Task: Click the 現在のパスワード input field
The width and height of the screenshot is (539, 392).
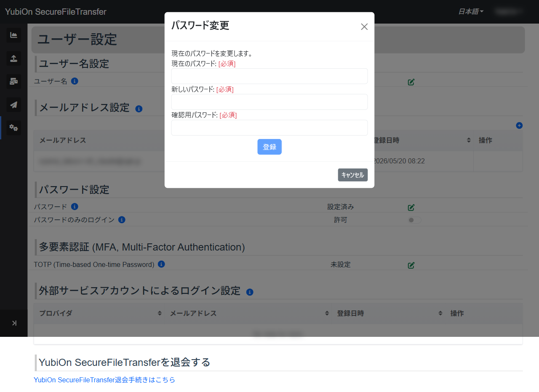Action: (x=269, y=76)
